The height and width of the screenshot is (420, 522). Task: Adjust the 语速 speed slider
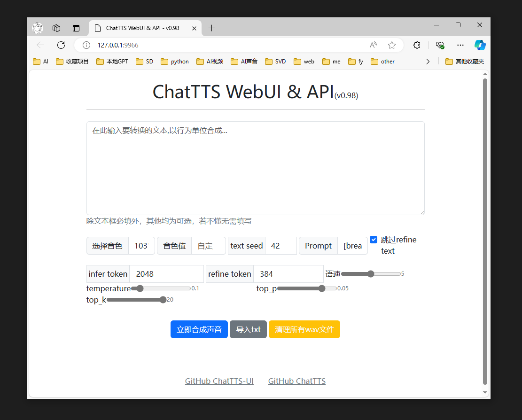click(371, 274)
